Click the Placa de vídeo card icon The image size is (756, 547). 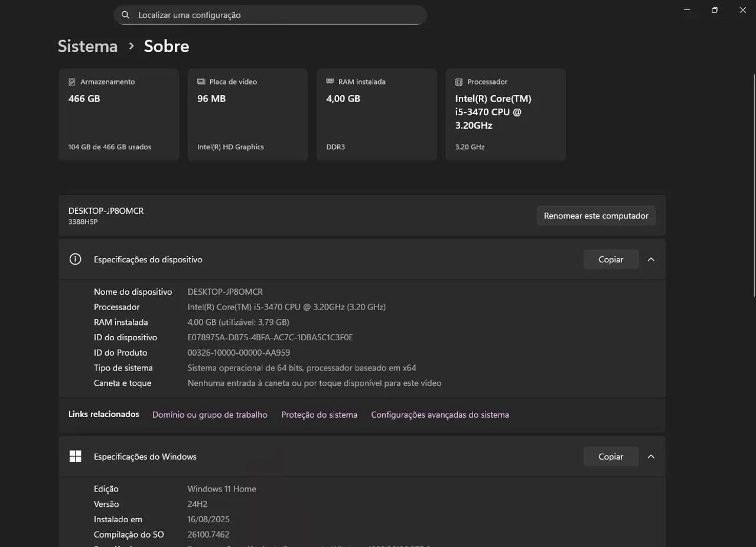point(201,82)
